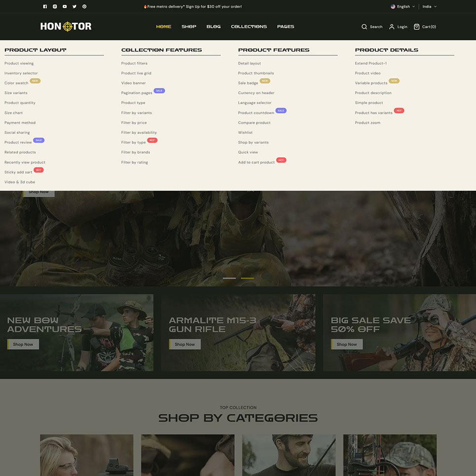Open the Collections menu
Screen dimensions: 476x476
coord(249,27)
